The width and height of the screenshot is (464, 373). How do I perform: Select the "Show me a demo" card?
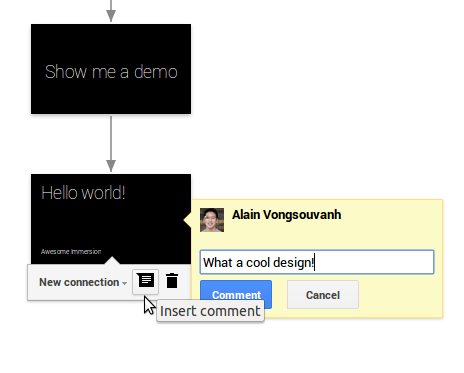(111, 69)
